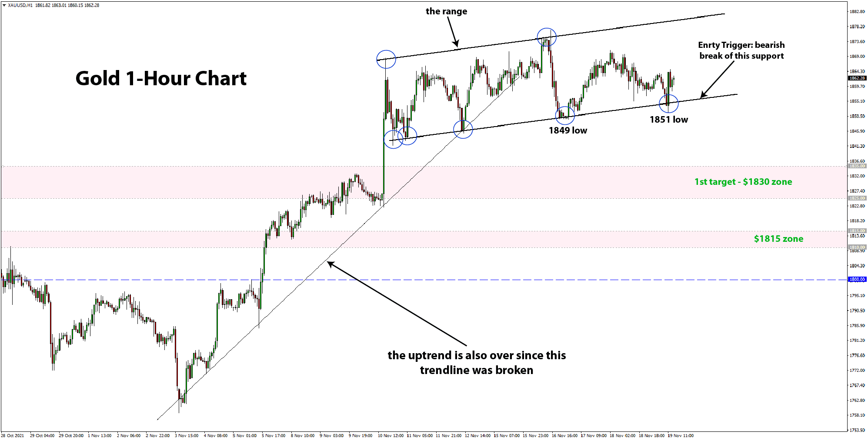
Task: Click 1850.50 on the price axis
Action: point(857,117)
